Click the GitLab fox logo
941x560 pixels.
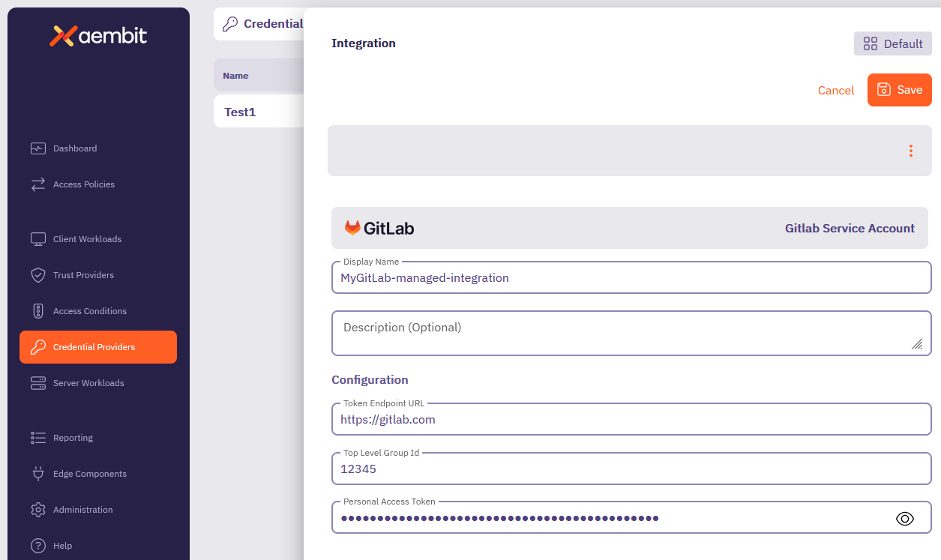pos(352,228)
